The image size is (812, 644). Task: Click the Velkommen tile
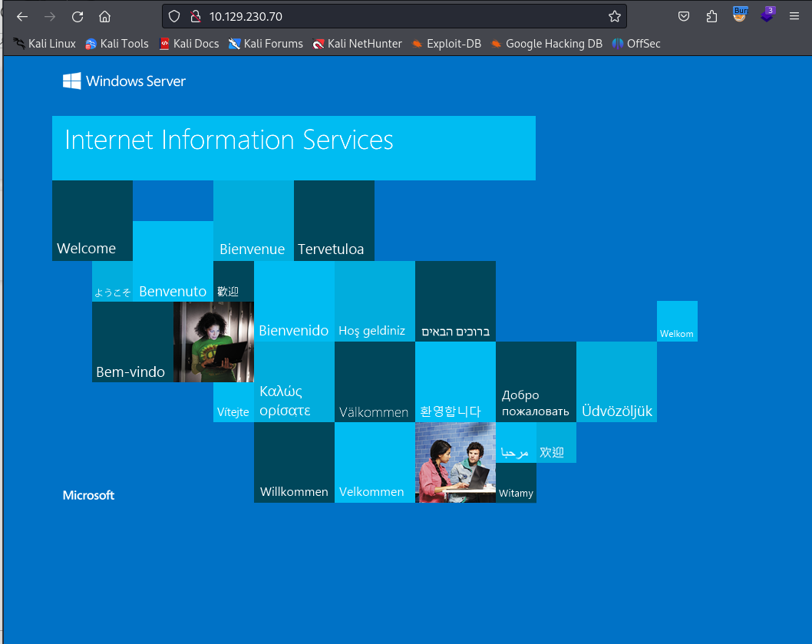click(375, 462)
